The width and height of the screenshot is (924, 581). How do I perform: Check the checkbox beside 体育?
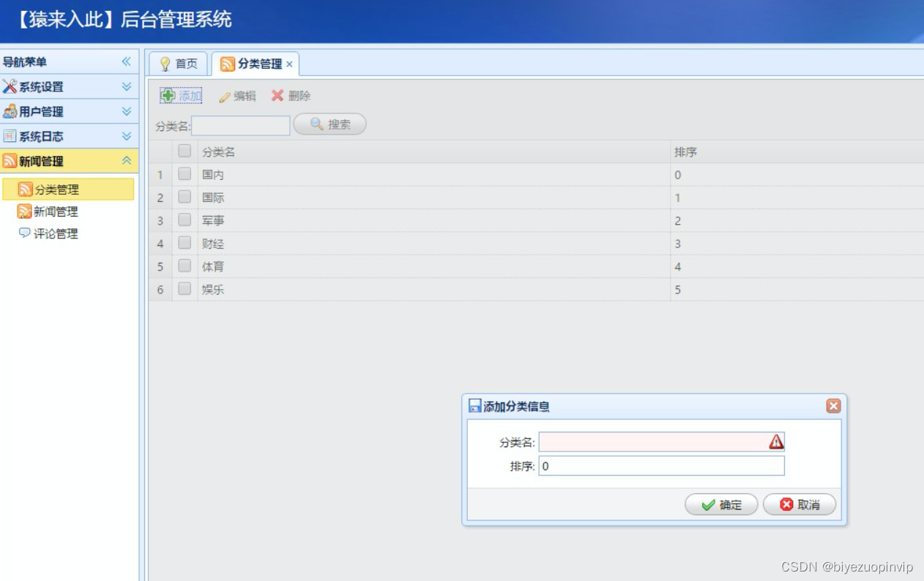pos(184,266)
